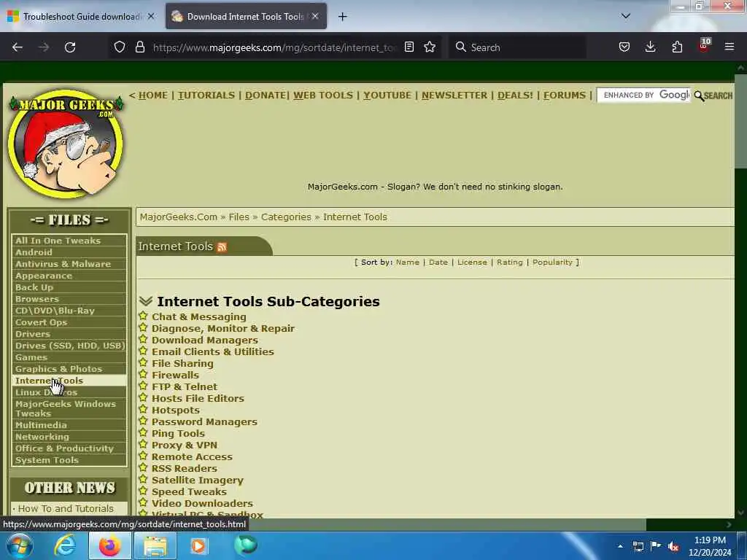
Task: Bookmark this page with the star icon
Action: coord(430,47)
